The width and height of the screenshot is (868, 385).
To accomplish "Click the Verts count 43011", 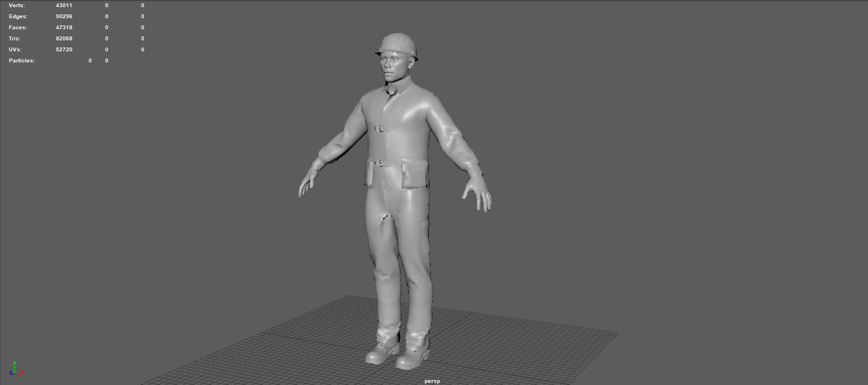I will (64, 5).
